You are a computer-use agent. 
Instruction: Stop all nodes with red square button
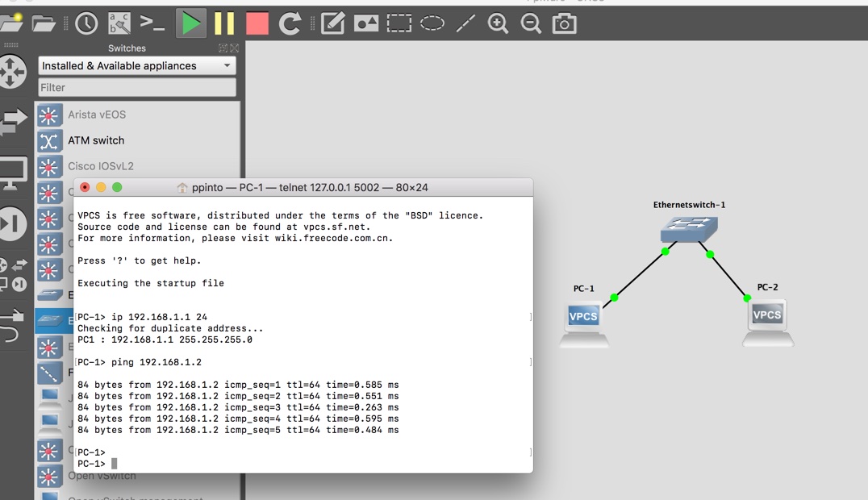click(x=257, y=23)
